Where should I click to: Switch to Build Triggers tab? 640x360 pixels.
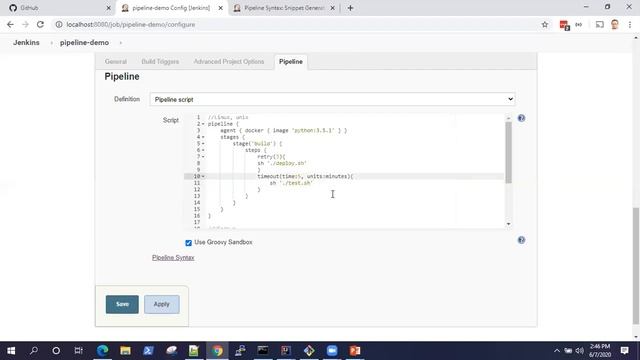[160, 62]
